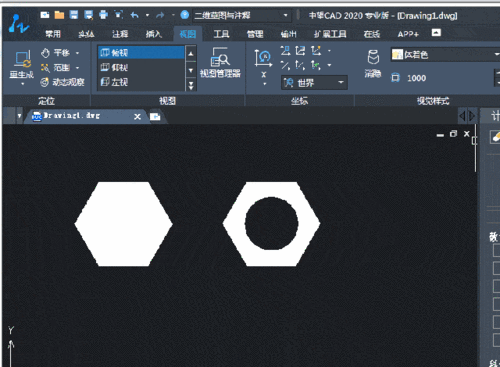Minimize the drawing window

coord(440,135)
